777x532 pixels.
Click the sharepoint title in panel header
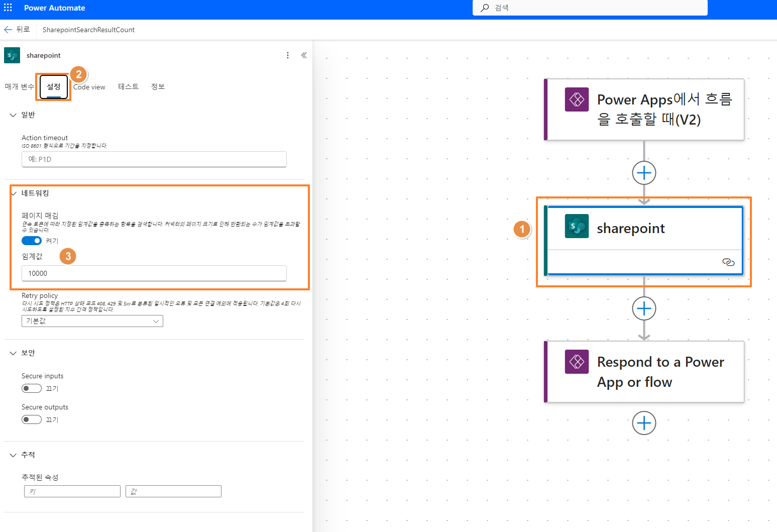[44, 55]
